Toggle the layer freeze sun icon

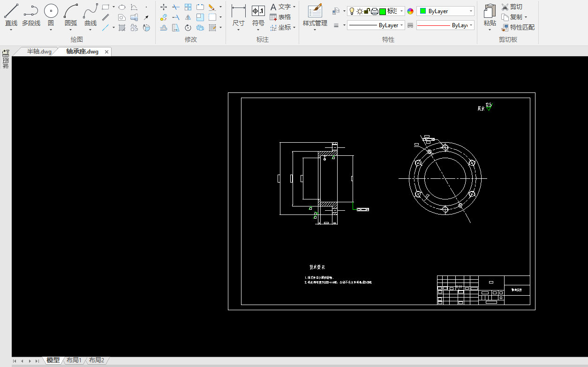[359, 11]
